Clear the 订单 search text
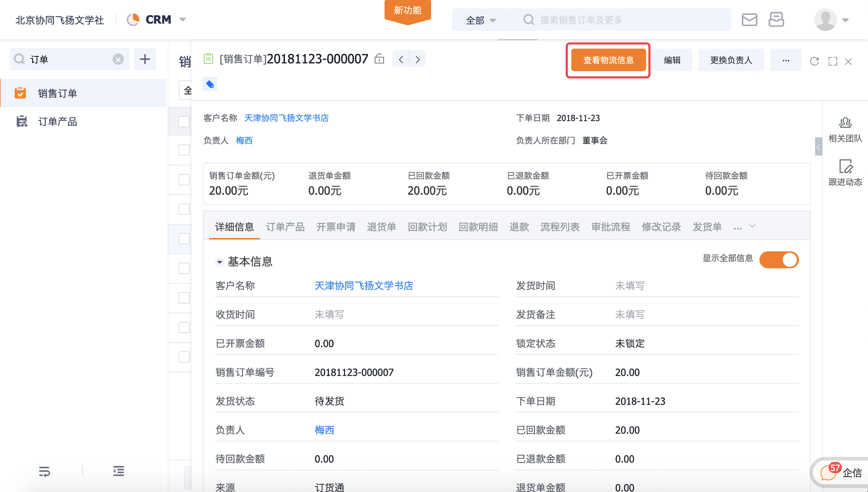Screen dimensions: 868x492 [118, 59]
